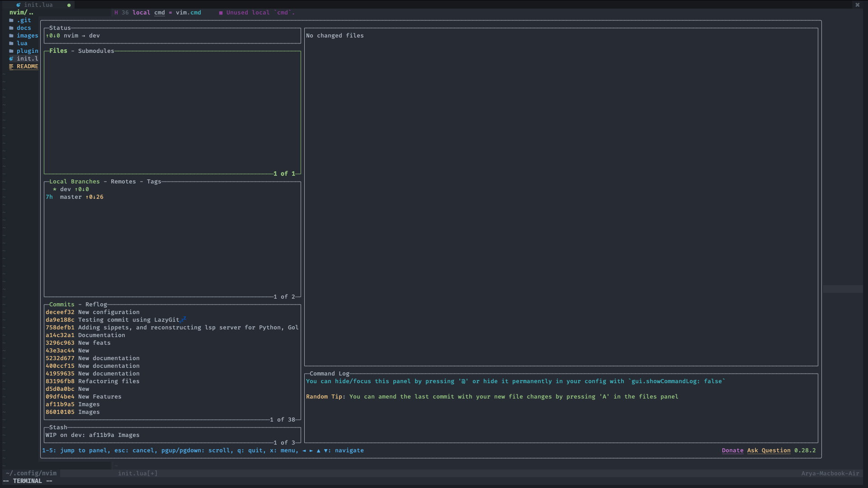Switch to the Remotes tab
This screenshot has height=488, width=868.
pyautogui.click(x=123, y=182)
